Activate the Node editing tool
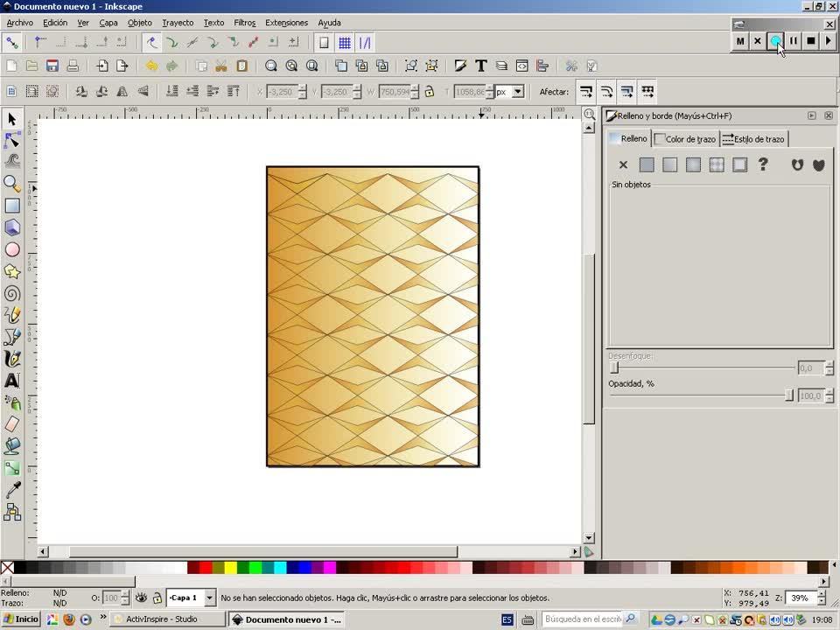 [12, 140]
